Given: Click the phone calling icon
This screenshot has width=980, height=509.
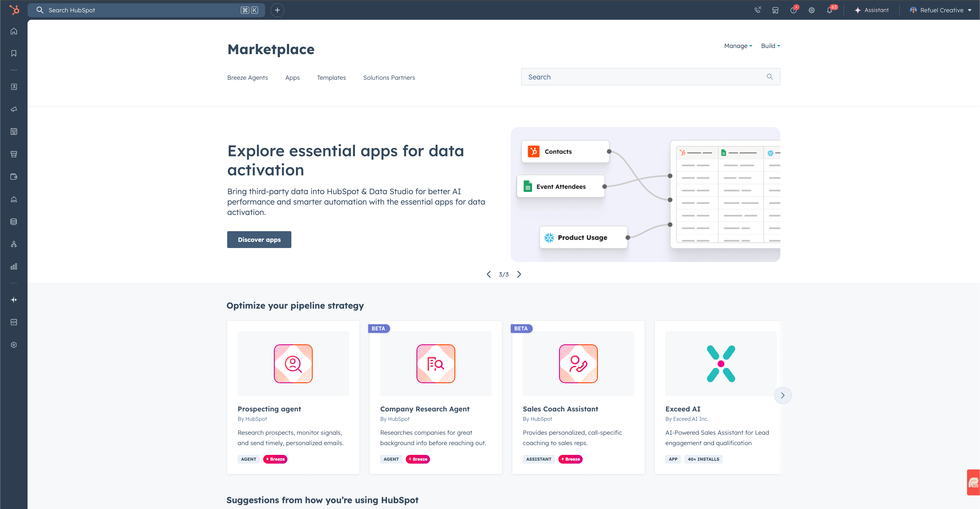Looking at the screenshot, I should (x=757, y=10).
